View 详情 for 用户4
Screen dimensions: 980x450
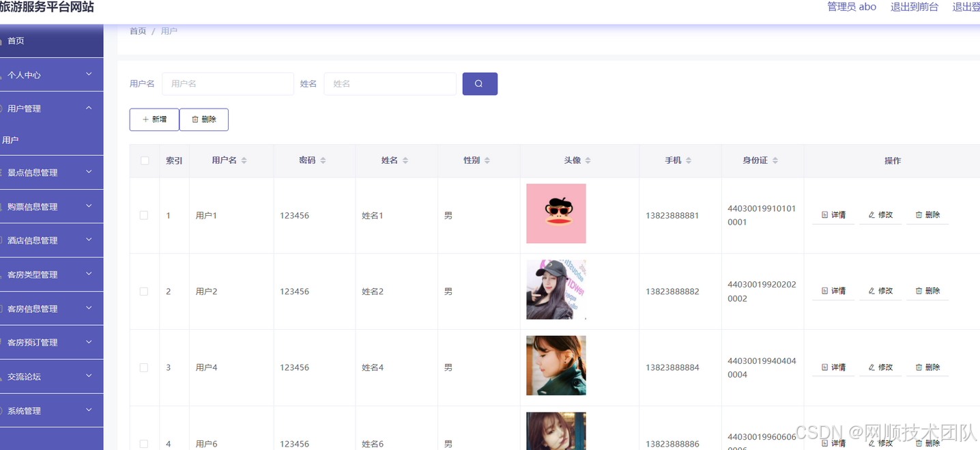833,367
